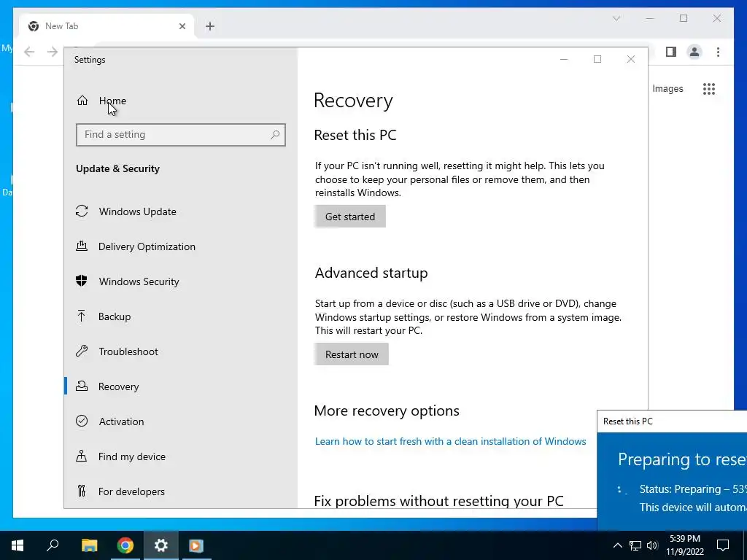Open the Delivery Optimization section
This screenshot has width=747, height=560.
[147, 246]
